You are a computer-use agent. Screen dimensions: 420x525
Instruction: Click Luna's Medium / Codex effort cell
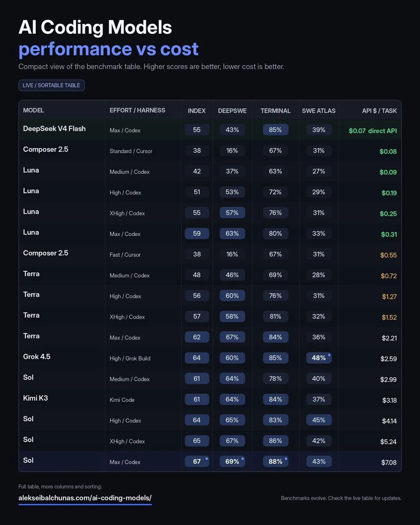[130, 172]
